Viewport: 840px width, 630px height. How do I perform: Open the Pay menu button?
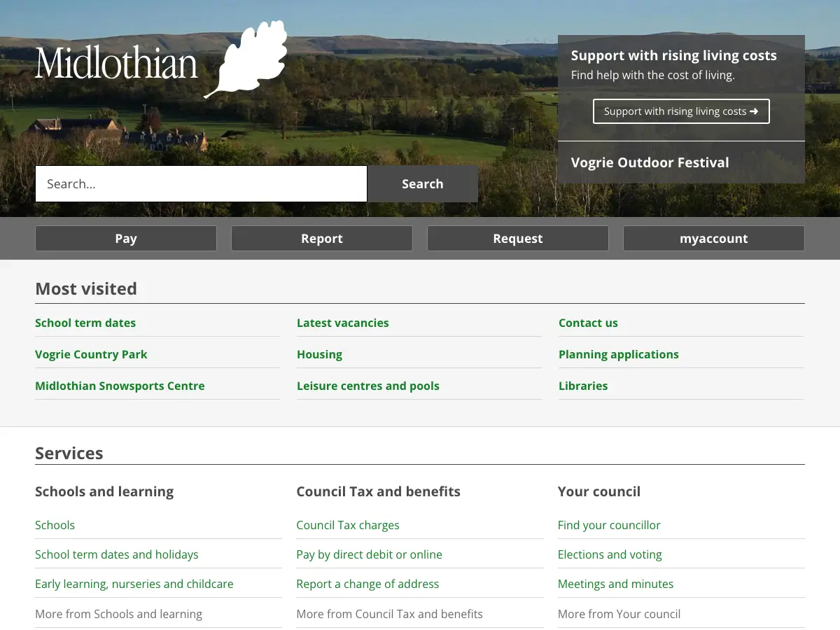[x=126, y=238]
